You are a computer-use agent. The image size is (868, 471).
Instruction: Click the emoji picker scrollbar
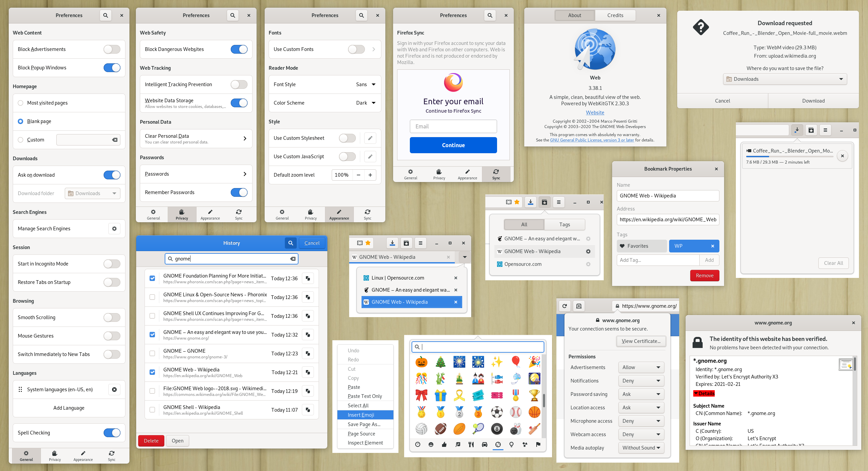544,400
